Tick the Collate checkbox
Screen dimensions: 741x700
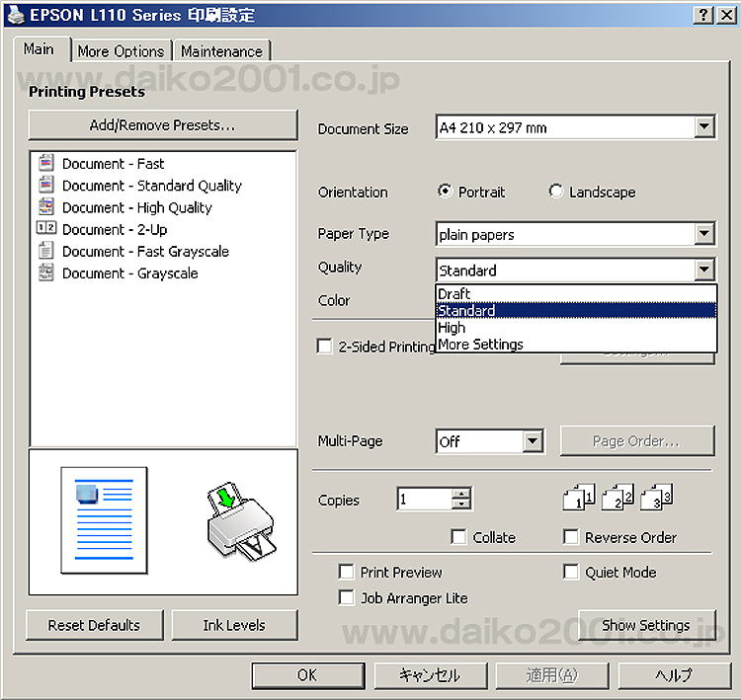(x=457, y=537)
